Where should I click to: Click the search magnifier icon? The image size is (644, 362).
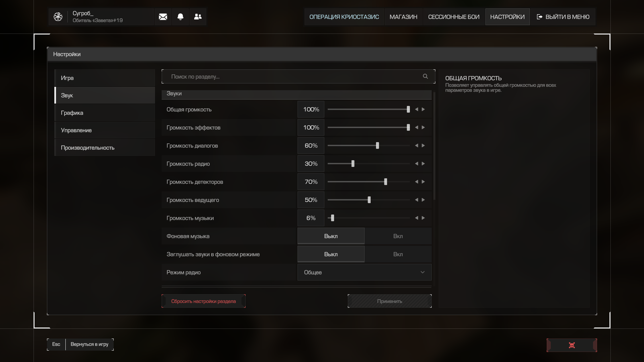[425, 76]
